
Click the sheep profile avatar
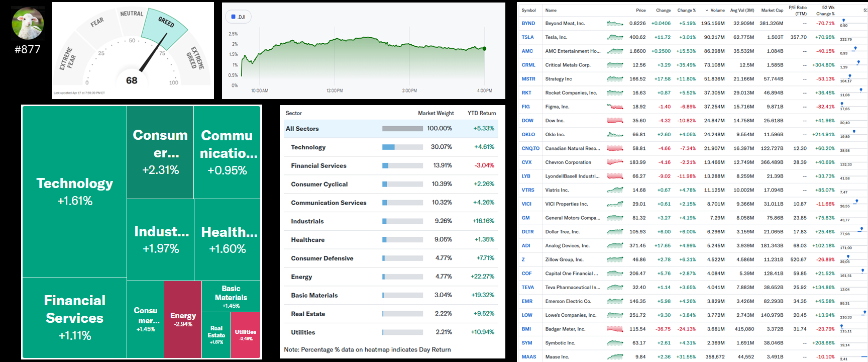pos(28,23)
